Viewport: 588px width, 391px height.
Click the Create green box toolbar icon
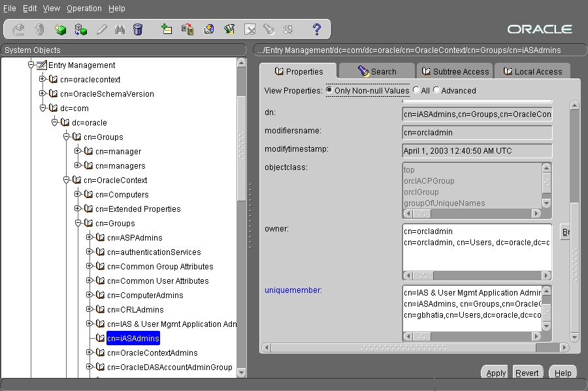60,29
